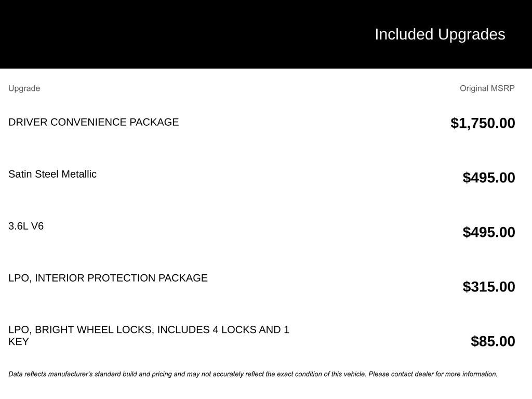
Task: Select the LPO, BRIGHT WHEEL LOCKS label
Action: (x=149, y=330)
